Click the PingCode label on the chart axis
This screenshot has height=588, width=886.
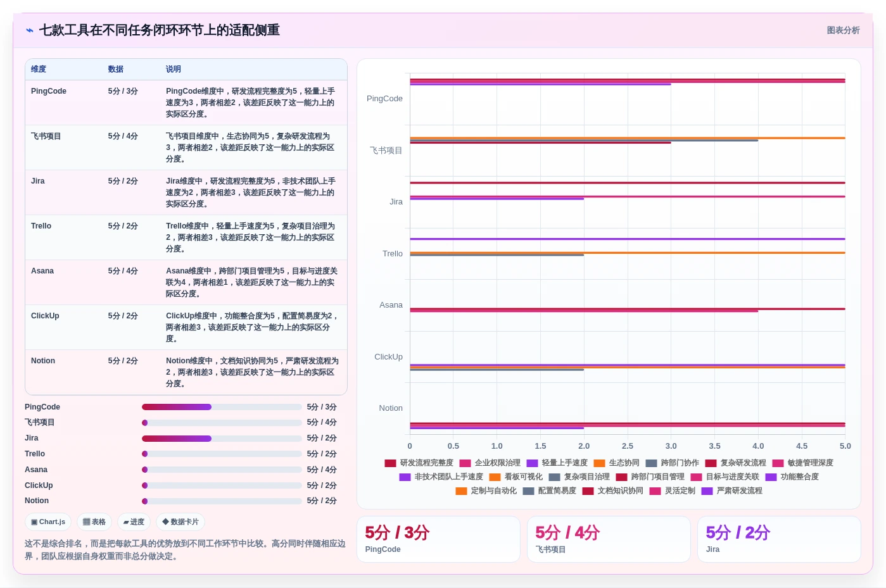coord(384,99)
